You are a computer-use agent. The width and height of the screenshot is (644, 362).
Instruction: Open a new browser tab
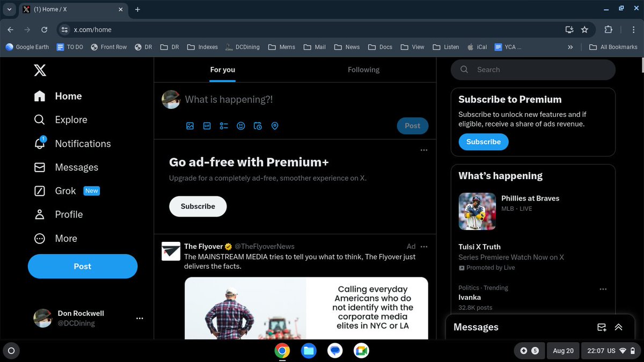[x=137, y=9]
